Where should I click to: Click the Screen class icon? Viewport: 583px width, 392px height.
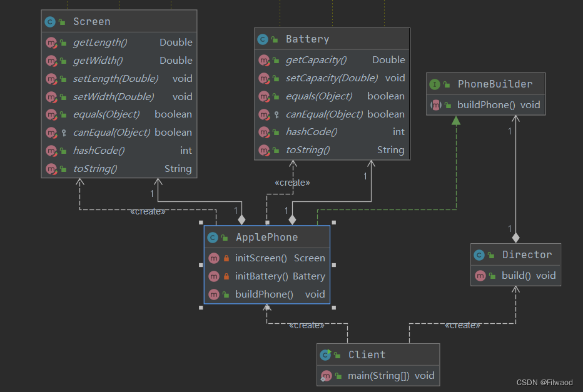(x=50, y=22)
